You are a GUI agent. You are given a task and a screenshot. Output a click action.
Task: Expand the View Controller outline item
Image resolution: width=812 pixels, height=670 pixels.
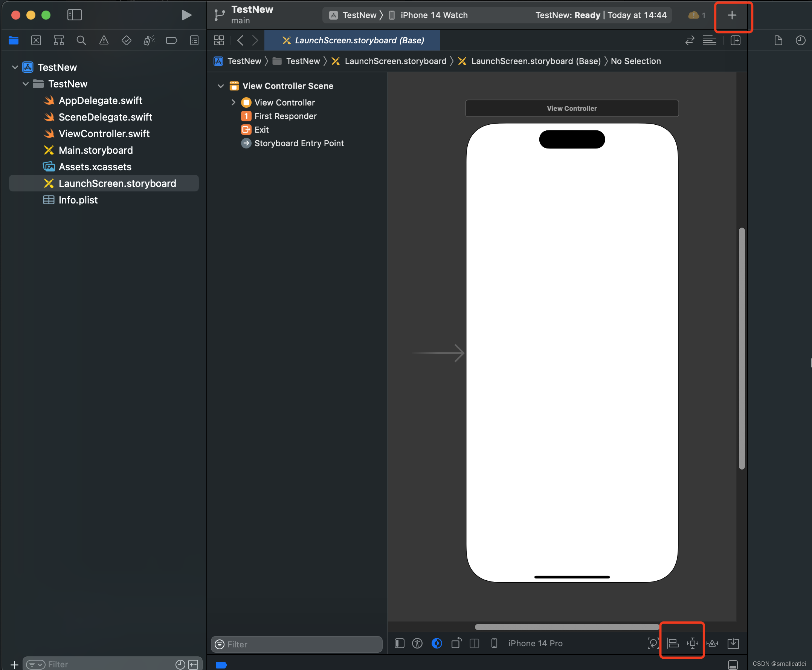pyautogui.click(x=234, y=102)
